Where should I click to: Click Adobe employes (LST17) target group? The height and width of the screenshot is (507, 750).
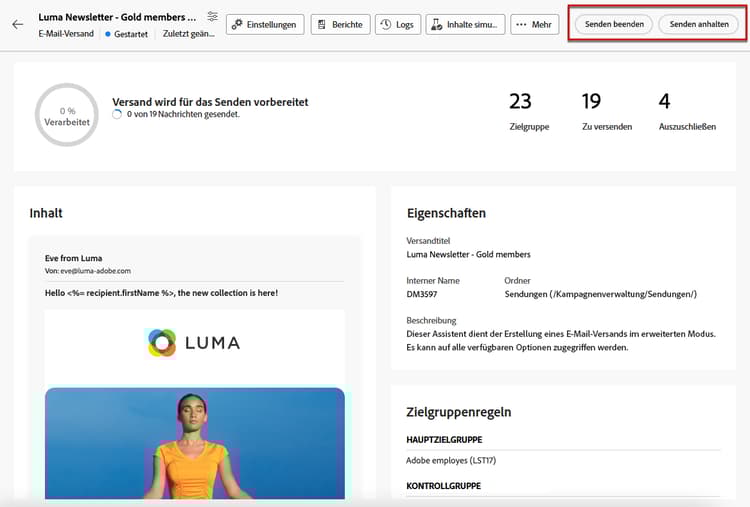(x=451, y=461)
